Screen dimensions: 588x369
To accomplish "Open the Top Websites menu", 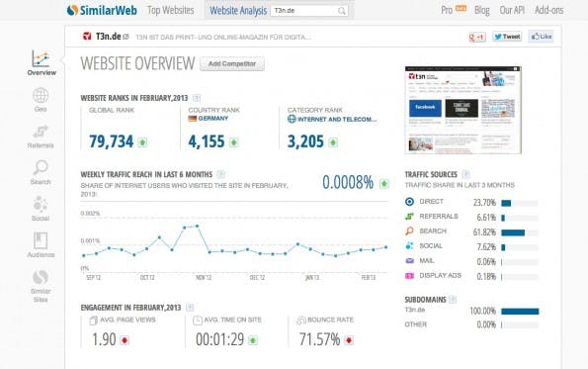I will pyautogui.click(x=171, y=10).
